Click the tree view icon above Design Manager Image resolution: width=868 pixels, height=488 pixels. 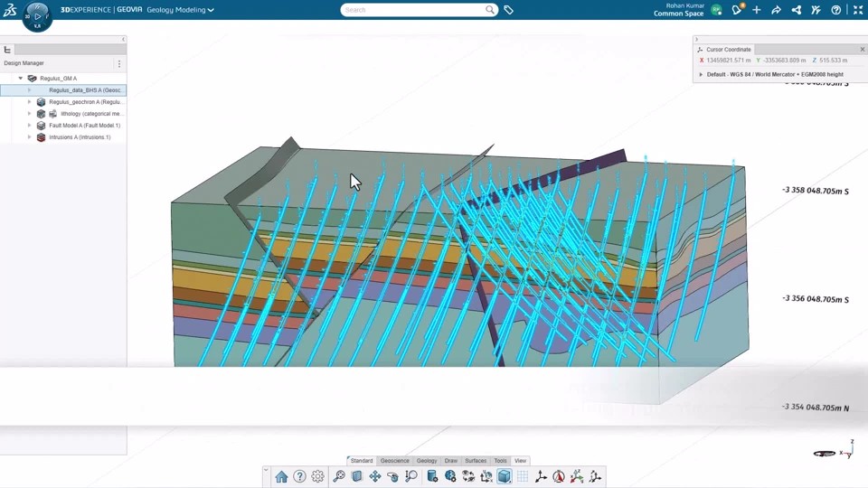(x=7, y=50)
